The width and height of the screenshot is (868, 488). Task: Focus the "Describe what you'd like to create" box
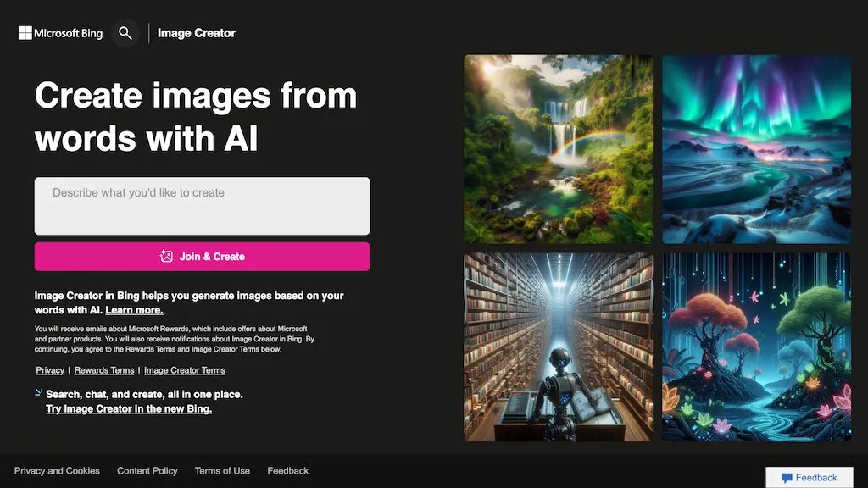click(202, 206)
